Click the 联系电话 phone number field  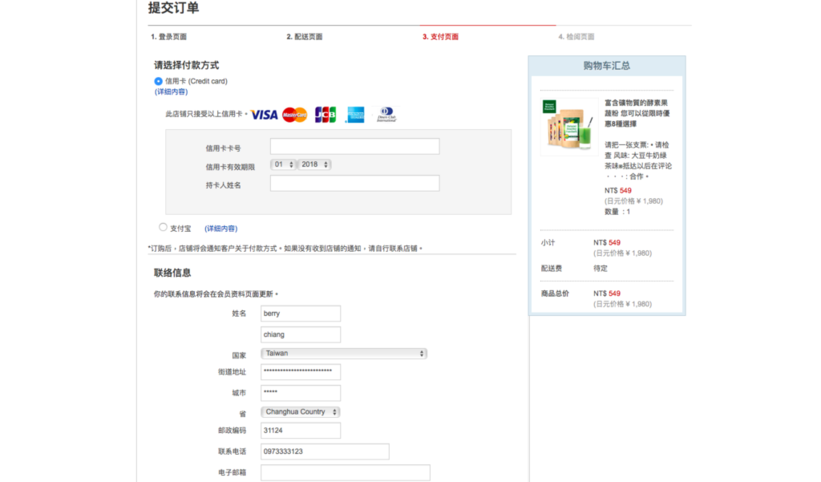pos(324,452)
